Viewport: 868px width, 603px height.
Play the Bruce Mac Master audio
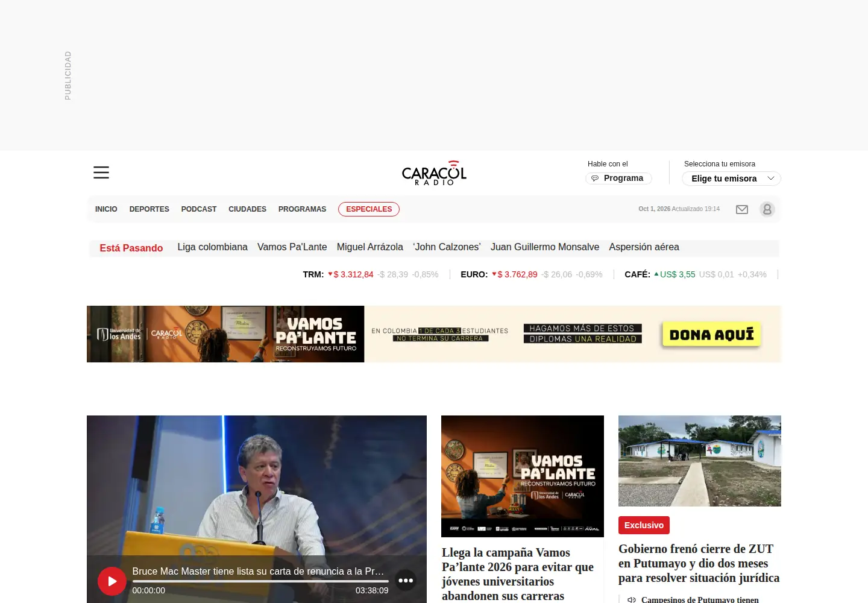tap(112, 581)
